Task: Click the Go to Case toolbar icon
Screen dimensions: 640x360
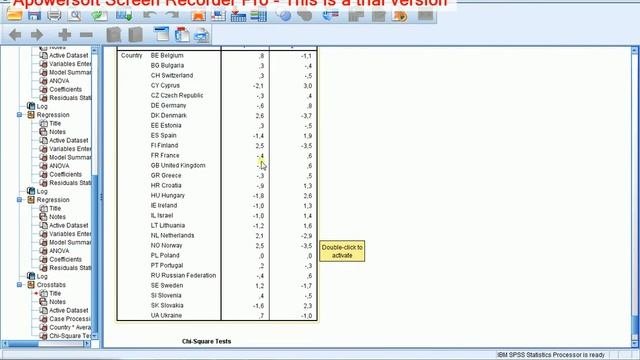Action: click(218, 16)
